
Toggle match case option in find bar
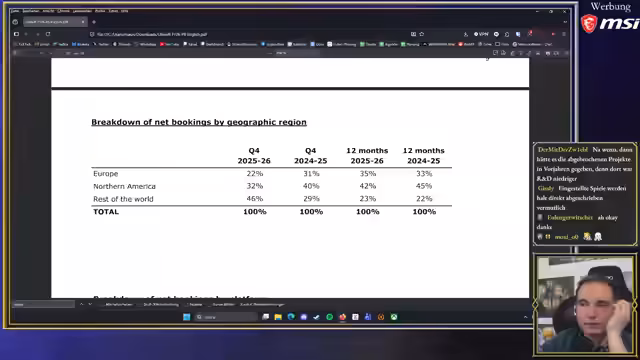tap(161, 304)
